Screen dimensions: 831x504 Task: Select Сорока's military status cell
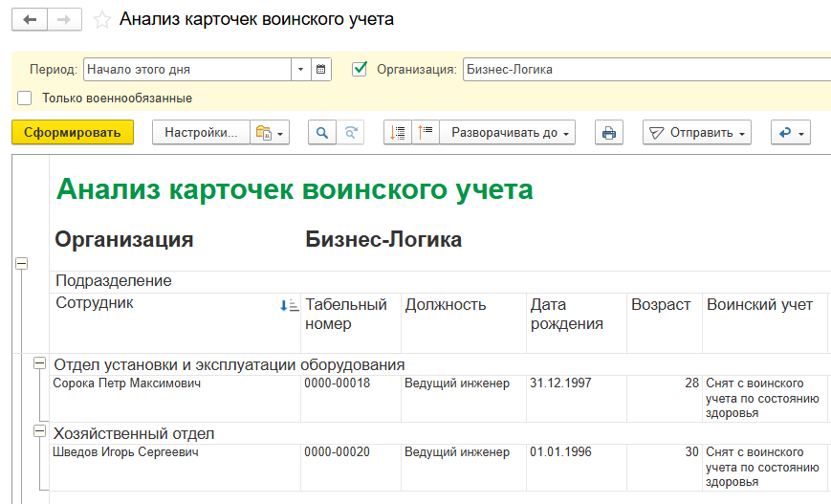point(765,399)
